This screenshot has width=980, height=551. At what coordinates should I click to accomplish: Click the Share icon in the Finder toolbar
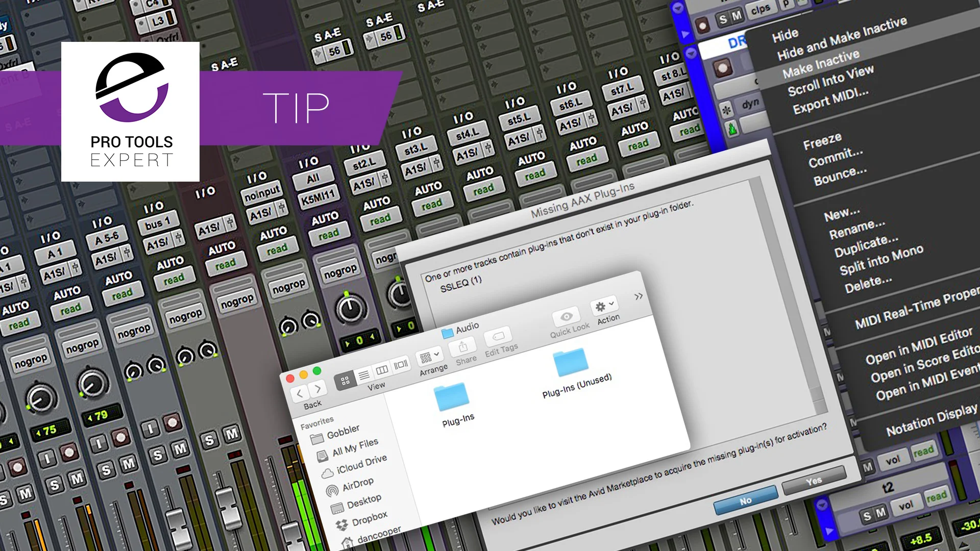point(462,347)
